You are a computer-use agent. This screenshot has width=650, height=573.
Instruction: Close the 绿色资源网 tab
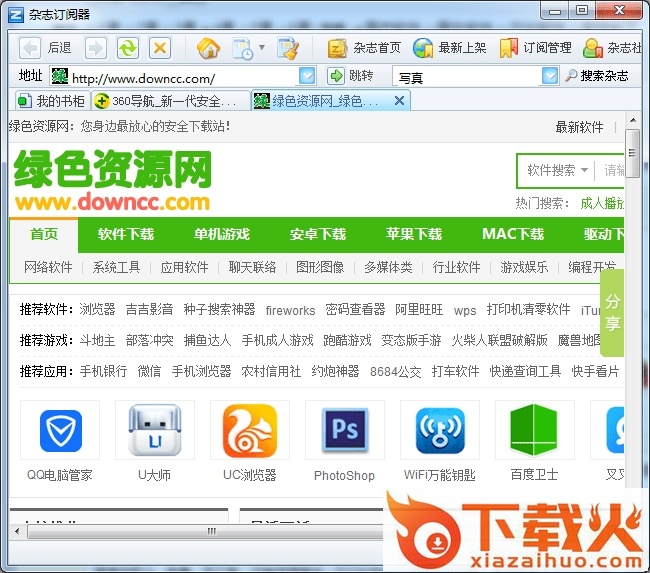coord(399,100)
